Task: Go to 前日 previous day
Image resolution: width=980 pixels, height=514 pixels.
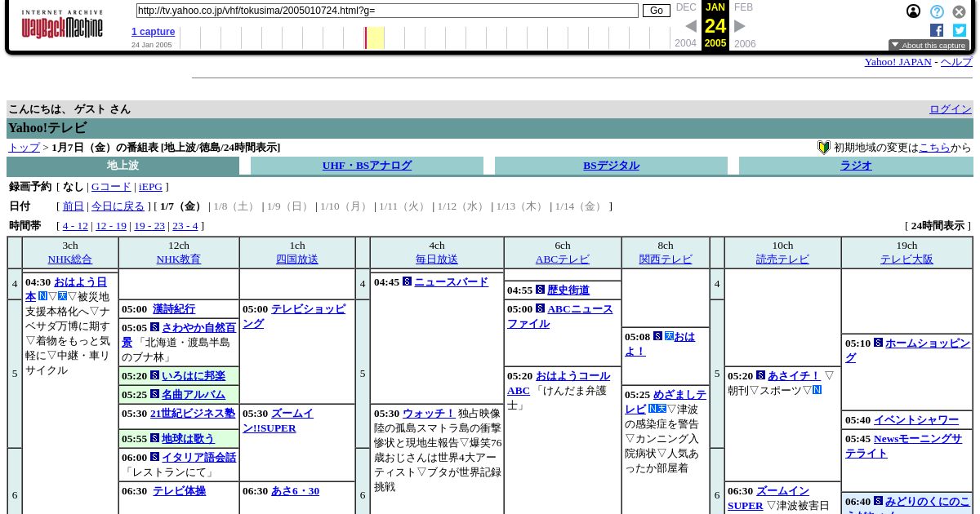Action: click(73, 206)
